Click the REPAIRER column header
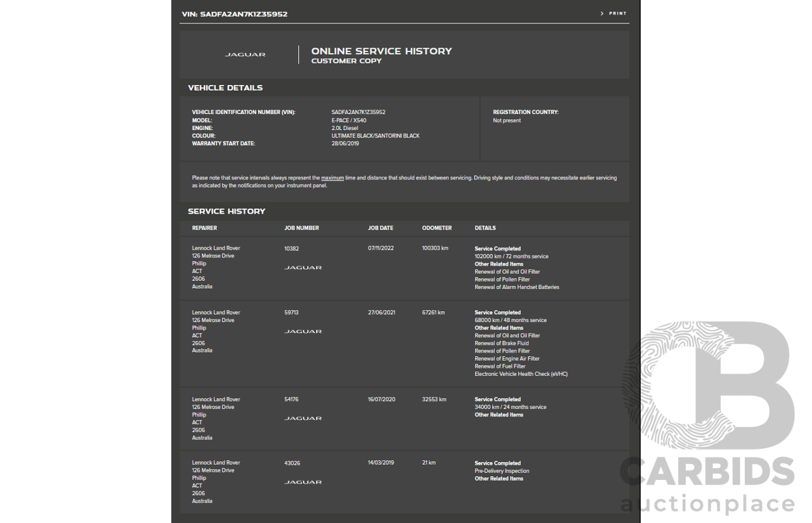This screenshot has height=523, width=812. (x=204, y=228)
